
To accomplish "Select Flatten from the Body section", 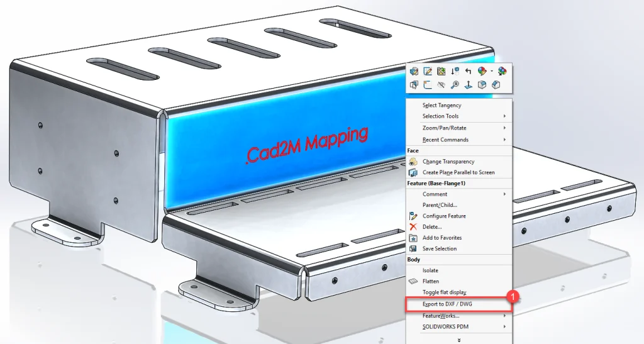I will 431,281.
